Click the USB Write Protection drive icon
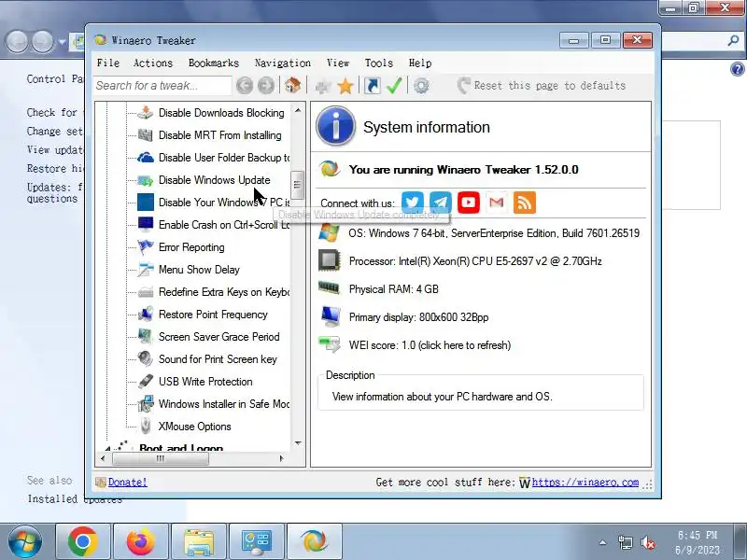 (146, 381)
